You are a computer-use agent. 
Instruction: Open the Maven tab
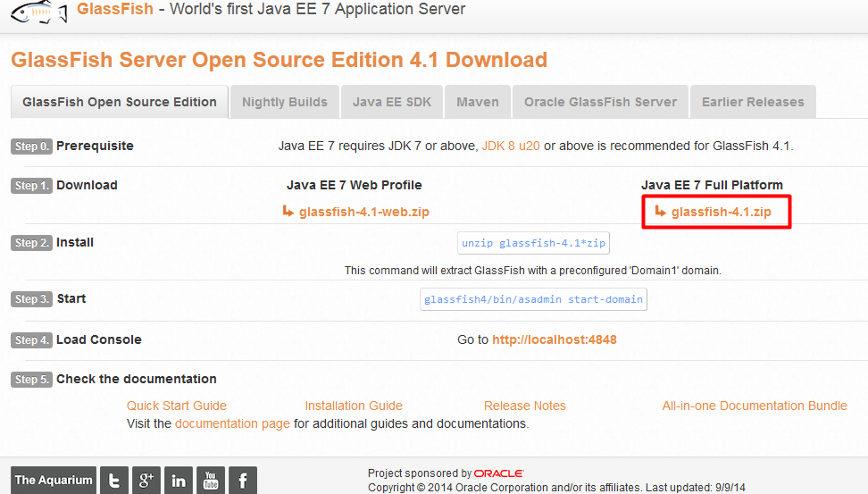click(478, 102)
